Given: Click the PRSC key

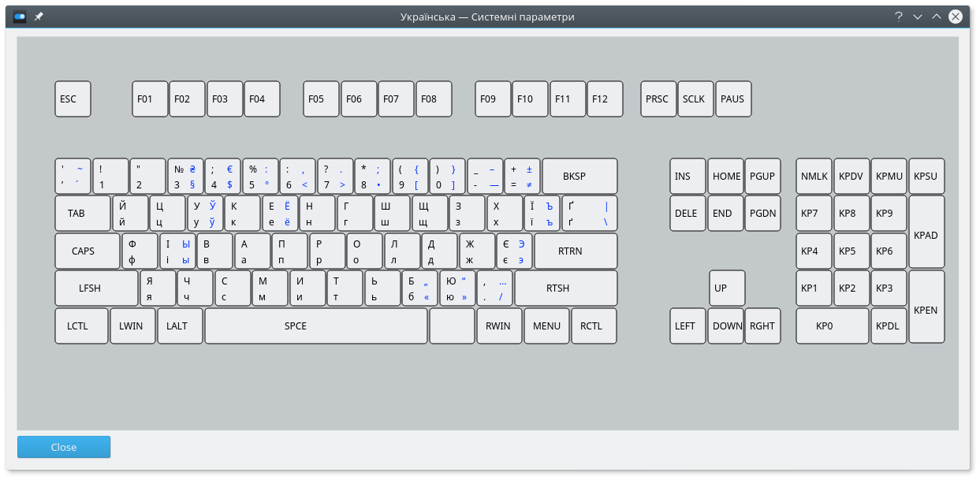Looking at the screenshot, I should pos(658,99).
